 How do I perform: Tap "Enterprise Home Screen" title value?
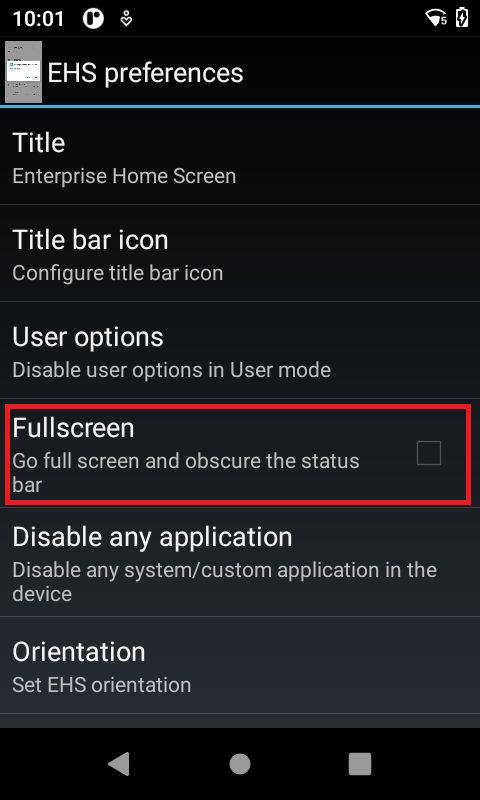124,176
